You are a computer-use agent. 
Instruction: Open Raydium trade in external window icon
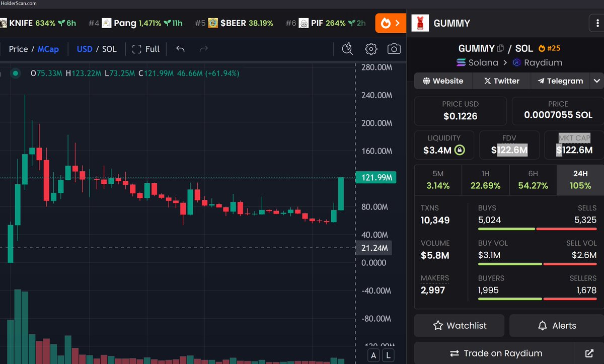pos(589,353)
